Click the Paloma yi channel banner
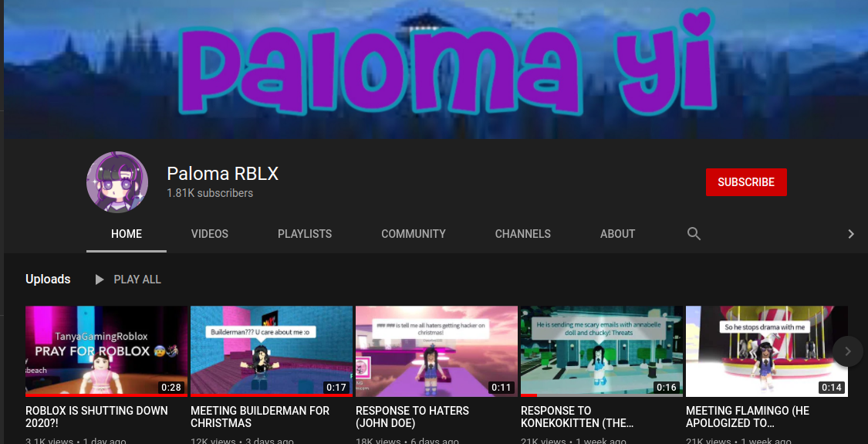This screenshot has height=444, width=868. [x=436, y=69]
